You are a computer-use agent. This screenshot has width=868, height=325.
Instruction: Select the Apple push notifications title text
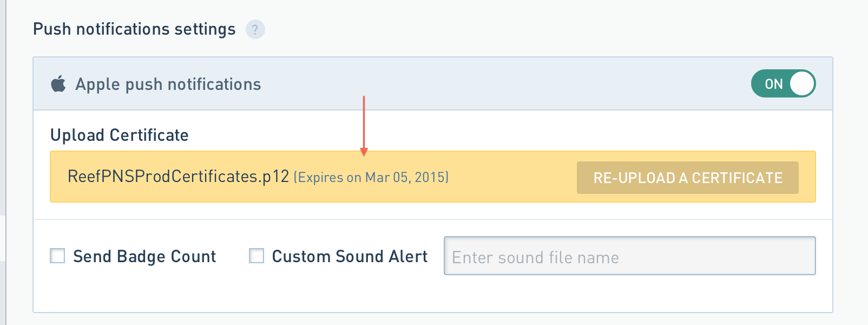(x=168, y=84)
